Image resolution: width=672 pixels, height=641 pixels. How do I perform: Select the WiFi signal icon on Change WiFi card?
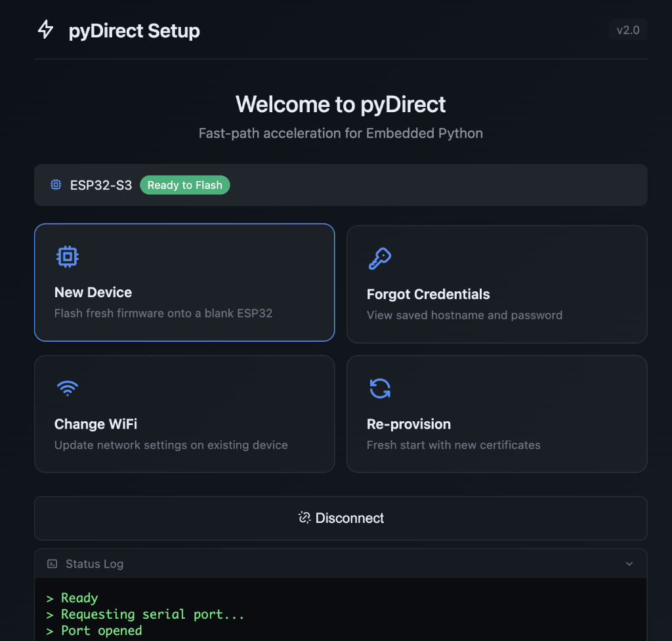pos(67,387)
